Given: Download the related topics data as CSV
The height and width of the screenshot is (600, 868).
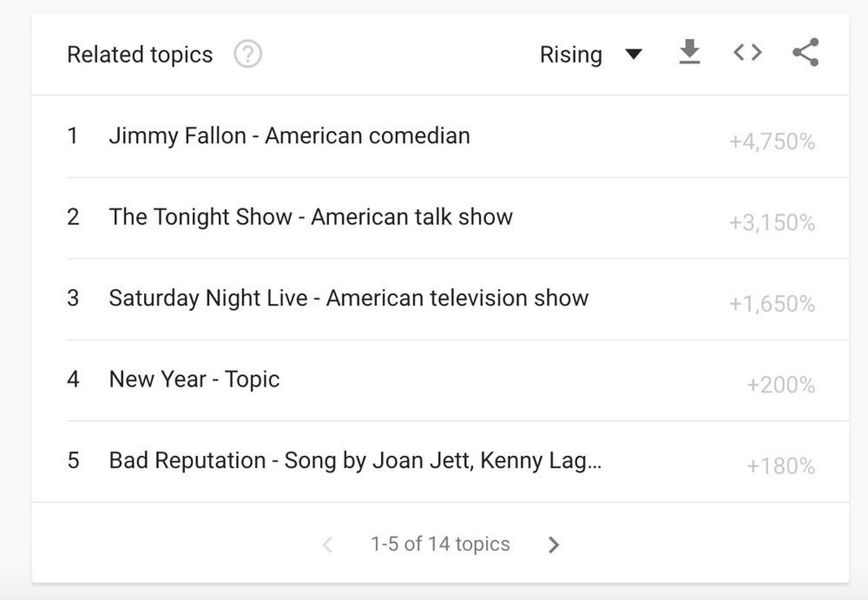Looking at the screenshot, I should [690, 52].
